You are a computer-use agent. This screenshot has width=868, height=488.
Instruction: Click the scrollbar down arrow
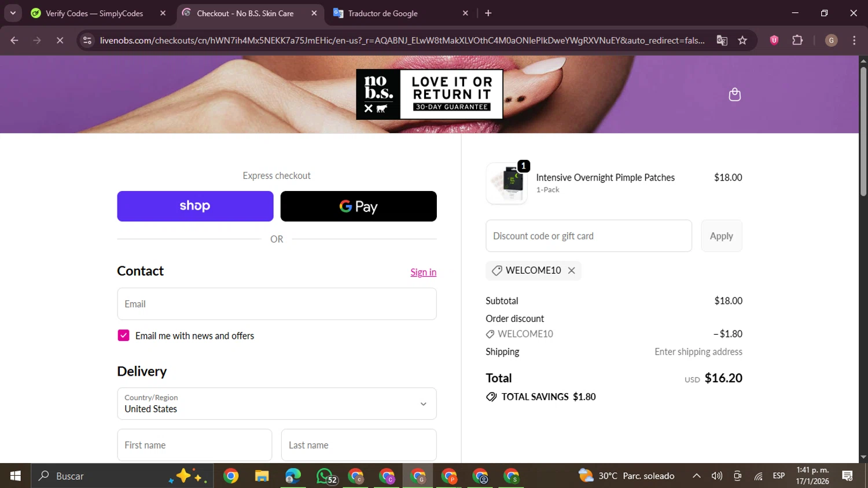pyautogui.click(x=863, y=457)
